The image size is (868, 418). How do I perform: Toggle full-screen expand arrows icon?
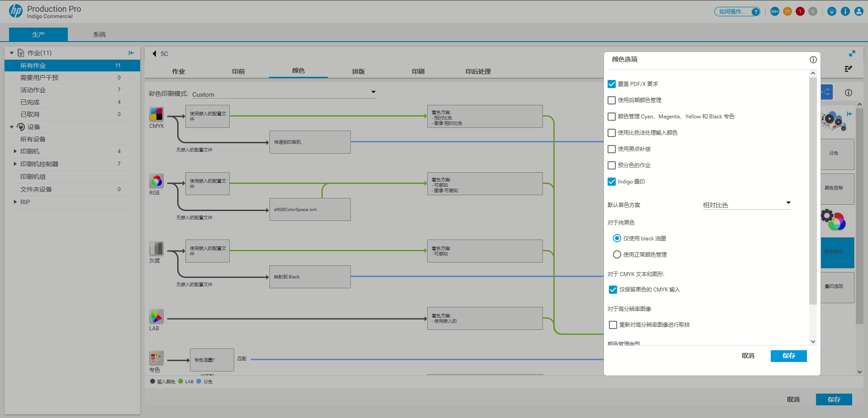[x=852, y=53]
